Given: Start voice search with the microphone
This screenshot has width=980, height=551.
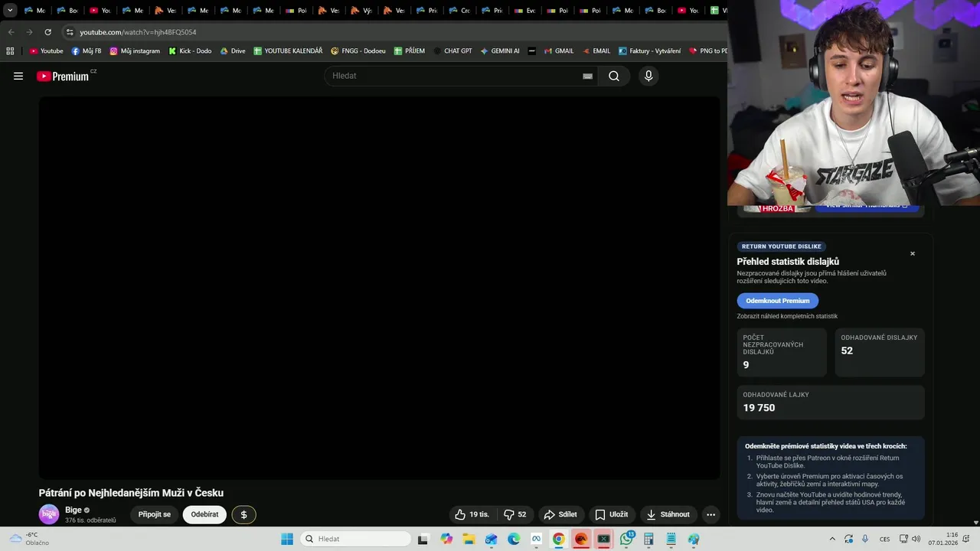Looking at the screenshot, I should click(x=648, y=76).
